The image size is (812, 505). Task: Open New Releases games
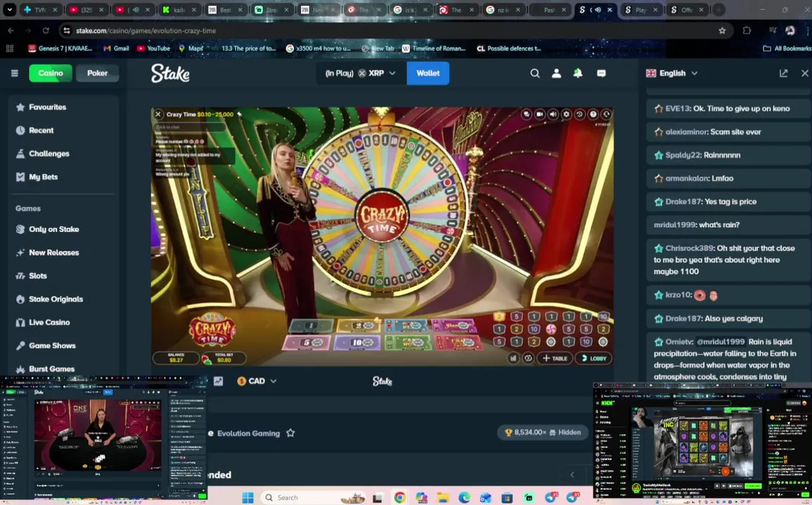tap(63, 252)
